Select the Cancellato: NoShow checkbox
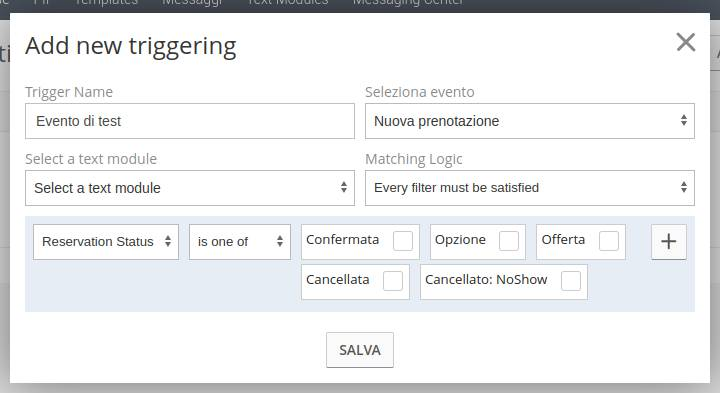720x393 pixels. coord(571,281)
